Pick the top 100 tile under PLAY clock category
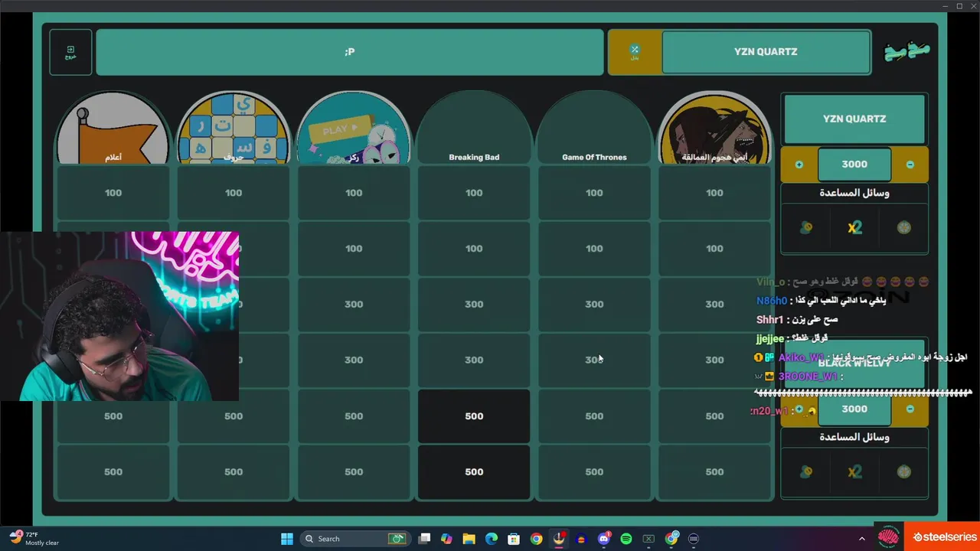980x551 pixels. [x=354, y=193]
